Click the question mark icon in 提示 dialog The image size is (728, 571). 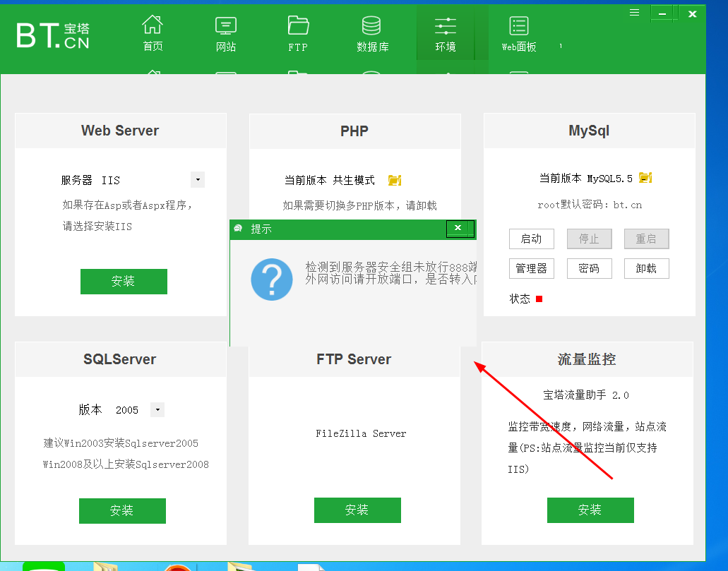click(272, 280)
